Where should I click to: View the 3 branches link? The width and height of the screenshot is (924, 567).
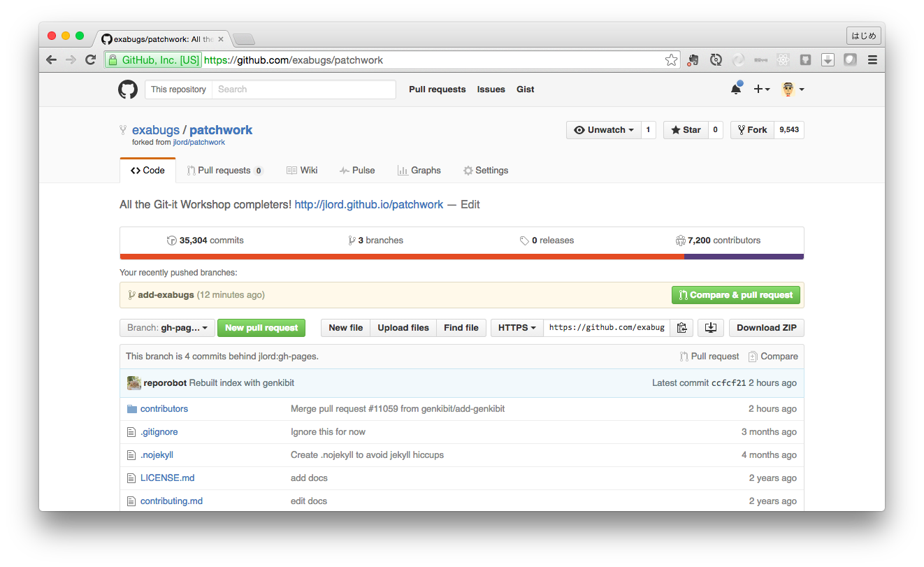[376, 241]
